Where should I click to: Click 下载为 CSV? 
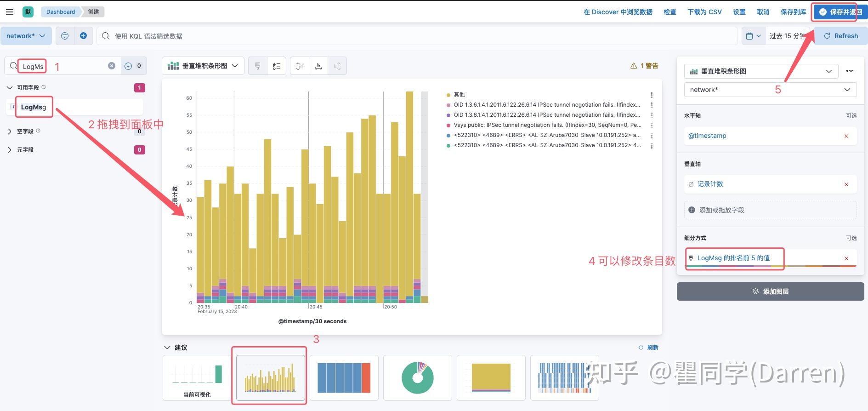point(704,12)
